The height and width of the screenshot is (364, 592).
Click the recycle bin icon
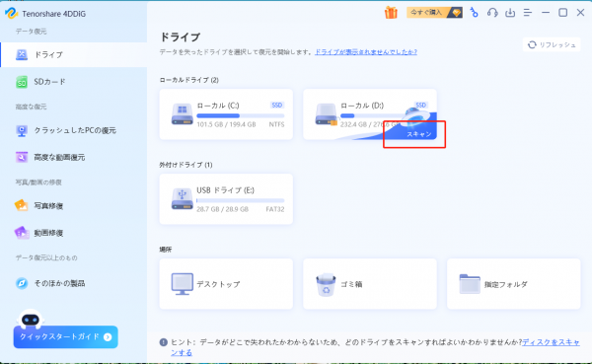click(326, 285)
